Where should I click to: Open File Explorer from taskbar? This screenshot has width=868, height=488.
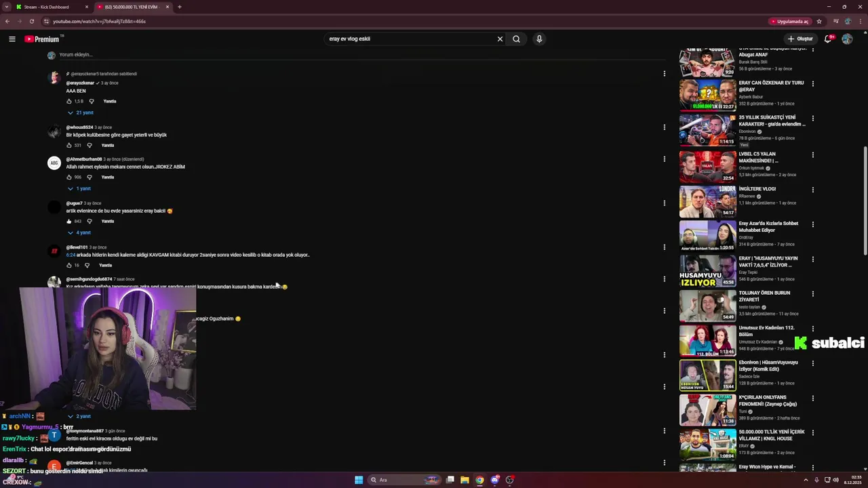click(x=465, y=480)
